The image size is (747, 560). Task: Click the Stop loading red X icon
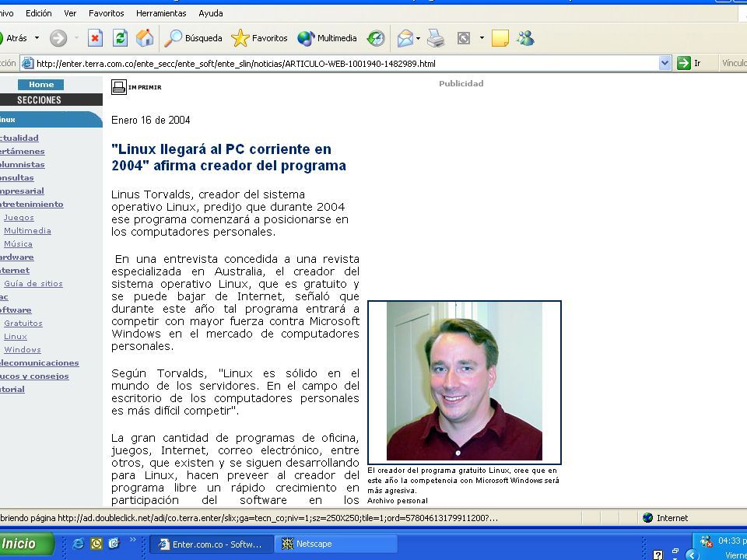[95, 38]
